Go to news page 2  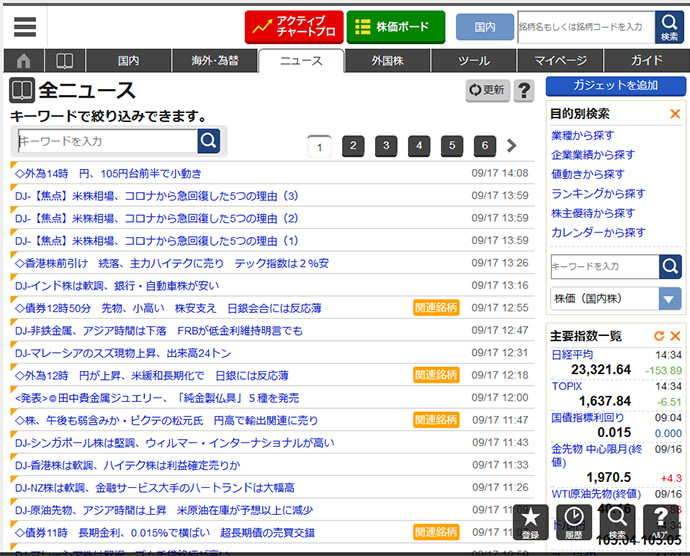click(x=353, y=146)
